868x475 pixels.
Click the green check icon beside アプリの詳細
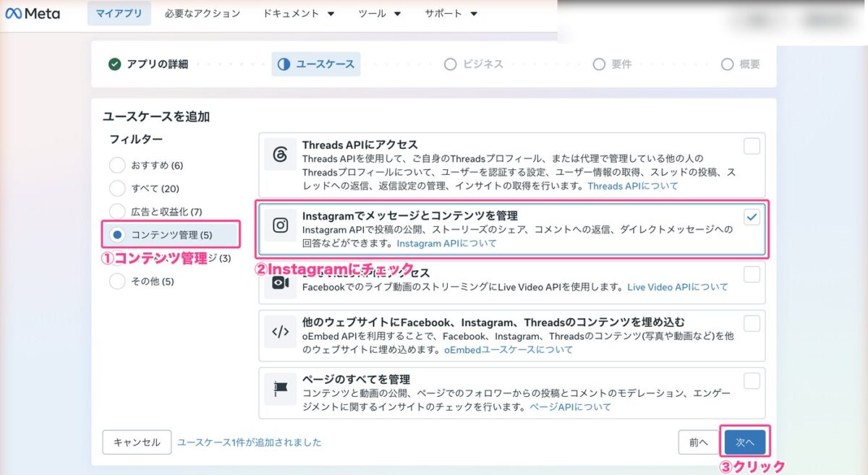tap(114, 64)
